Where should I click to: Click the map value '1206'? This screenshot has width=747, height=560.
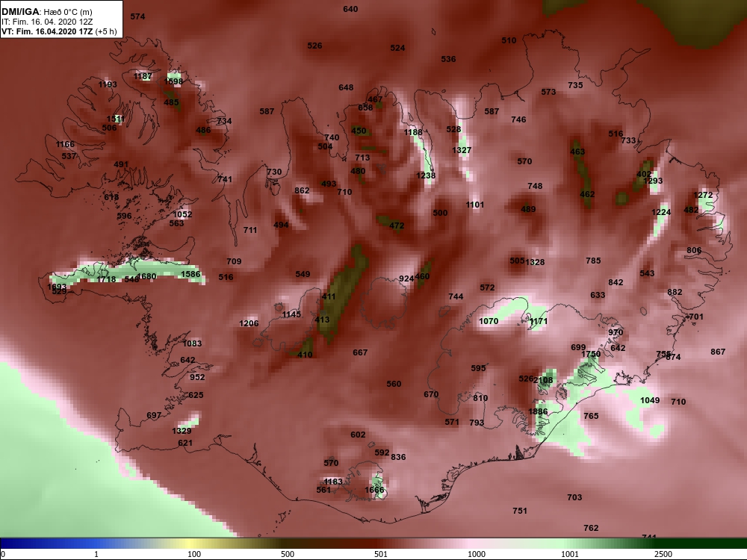pos(249,323)
